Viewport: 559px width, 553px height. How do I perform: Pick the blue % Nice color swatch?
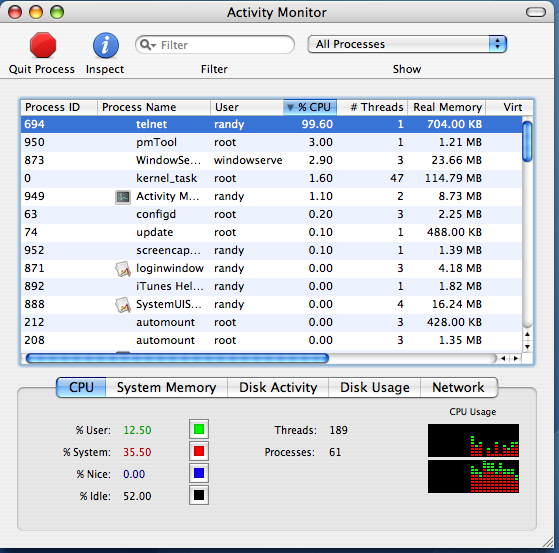pos(199,473)
